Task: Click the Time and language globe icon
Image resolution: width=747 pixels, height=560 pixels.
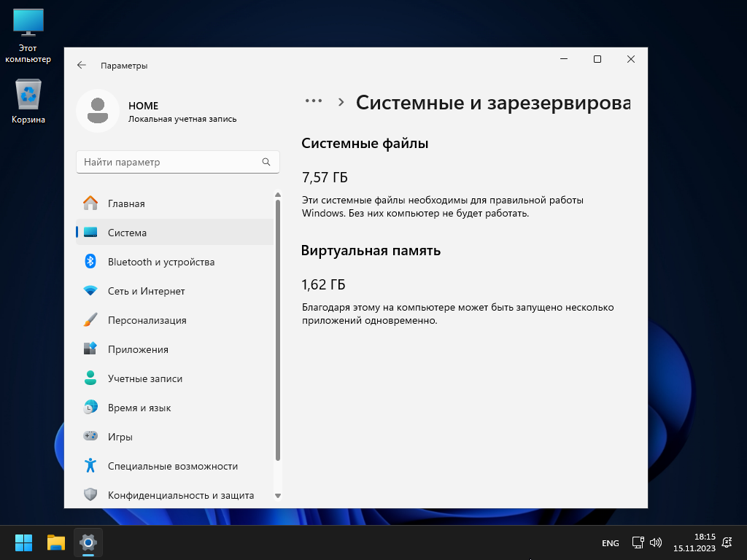Action: [90, 408]
